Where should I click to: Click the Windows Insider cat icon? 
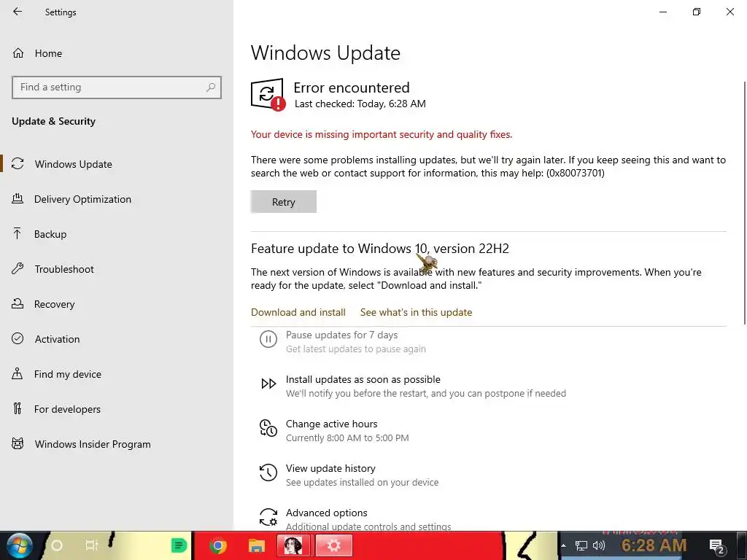pyautogui.click(x=18, y=444)
